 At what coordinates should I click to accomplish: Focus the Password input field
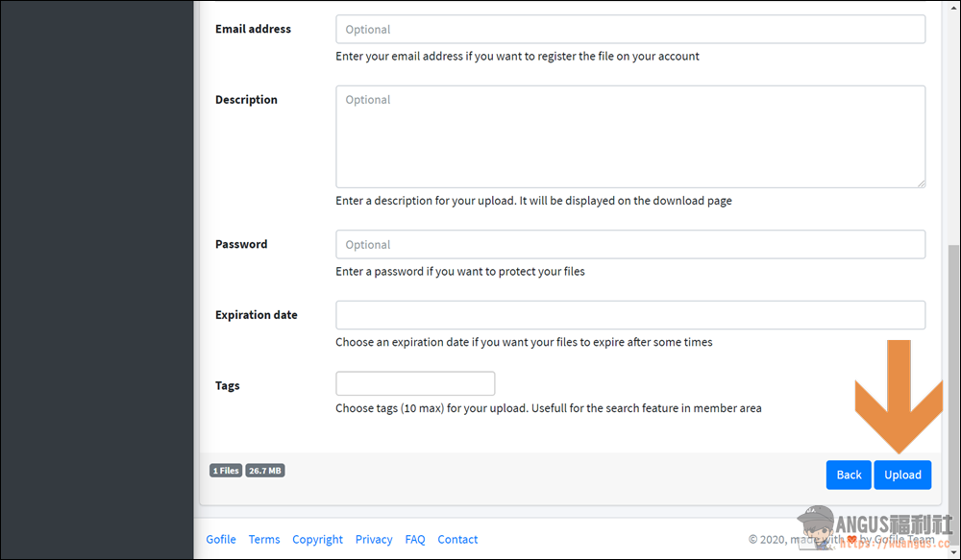coord(630,245)
